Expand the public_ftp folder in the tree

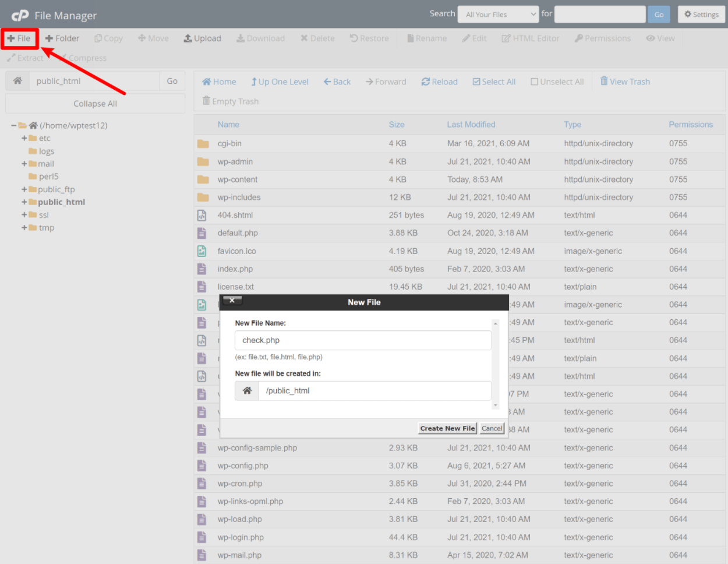pos(24,189)
